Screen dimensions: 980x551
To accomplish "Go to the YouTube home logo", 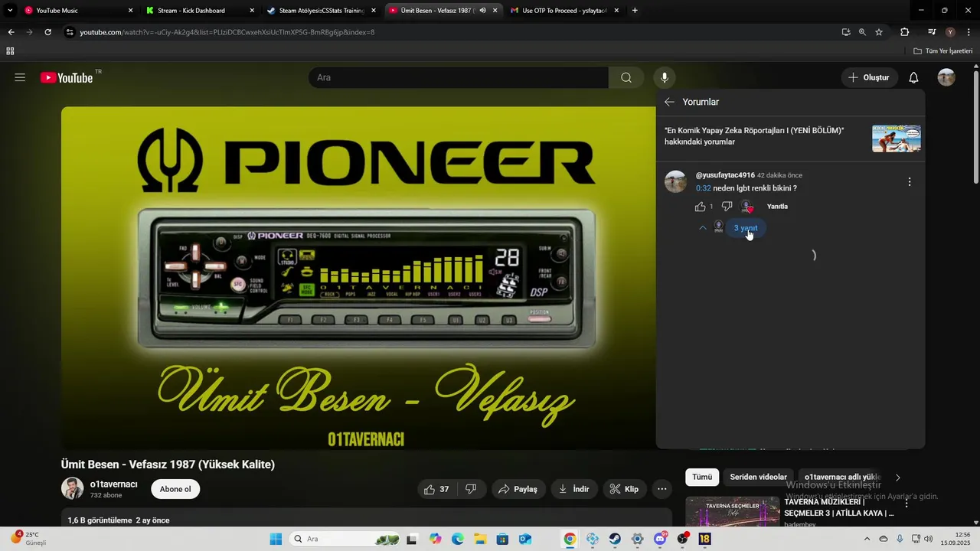I will point(67,77).
